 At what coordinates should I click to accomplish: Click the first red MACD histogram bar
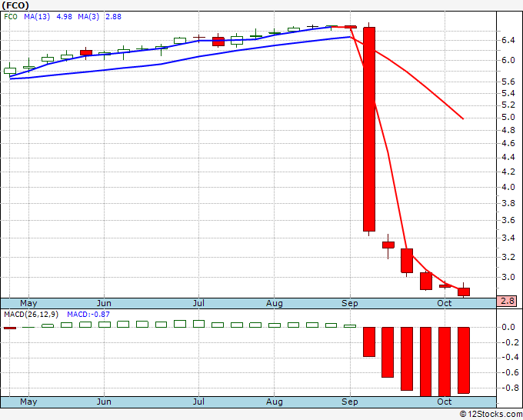pyautogui.click(x=10, y=328)
